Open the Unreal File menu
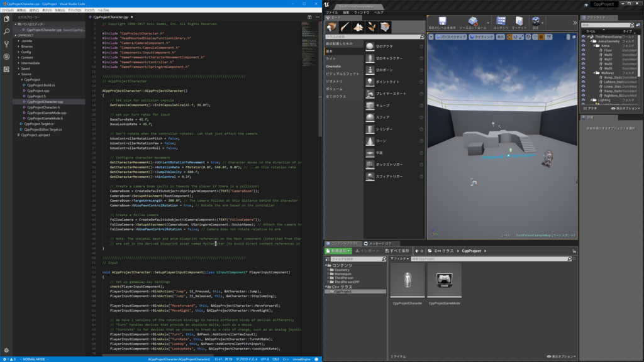This screenshot has height=362, width=644. click(x=332, y=13)
